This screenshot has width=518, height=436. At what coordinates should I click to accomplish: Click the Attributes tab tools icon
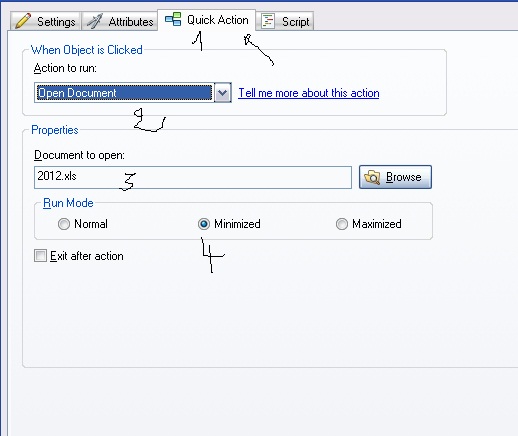95,21
